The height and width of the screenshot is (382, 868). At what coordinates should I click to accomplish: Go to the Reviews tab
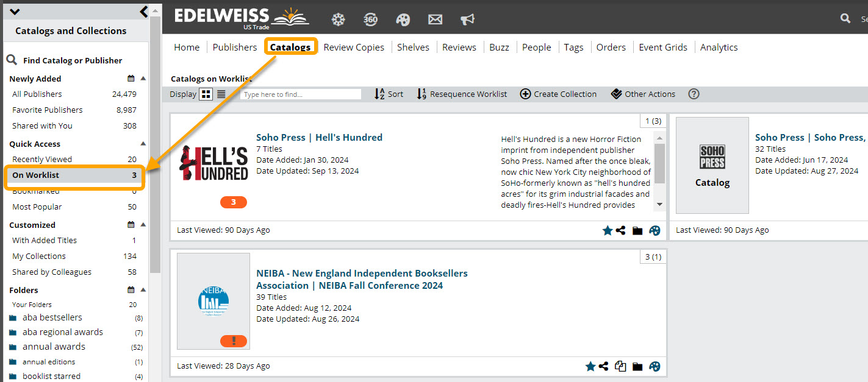click(x=459, y=47)
